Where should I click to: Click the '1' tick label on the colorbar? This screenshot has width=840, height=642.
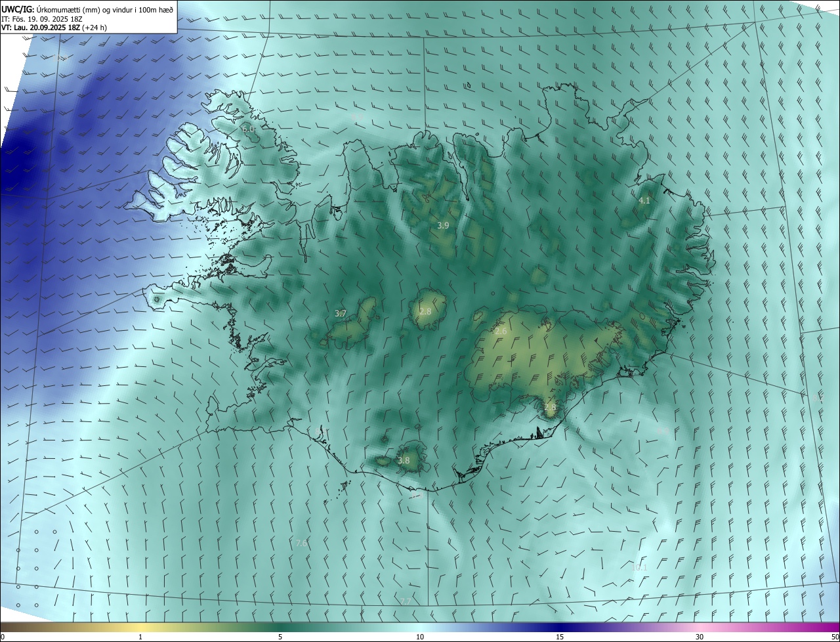(140, 637)
